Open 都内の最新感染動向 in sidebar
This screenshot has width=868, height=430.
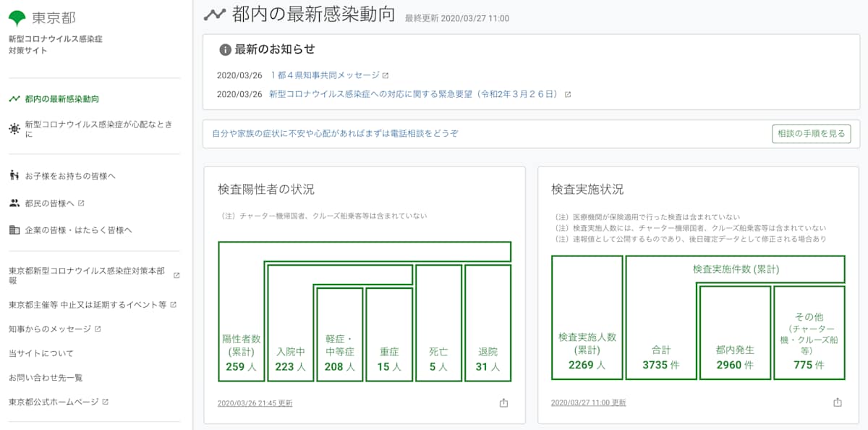click(61, 99)
